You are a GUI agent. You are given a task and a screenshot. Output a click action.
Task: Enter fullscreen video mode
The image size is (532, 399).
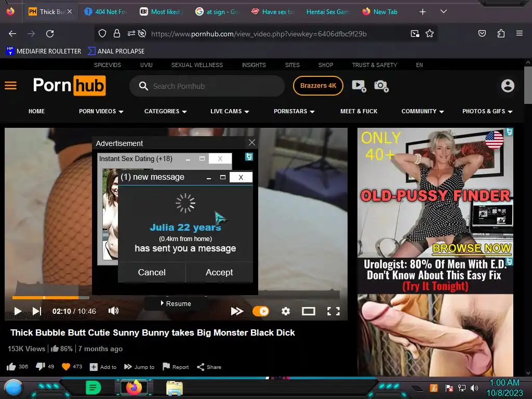point(333,311)
